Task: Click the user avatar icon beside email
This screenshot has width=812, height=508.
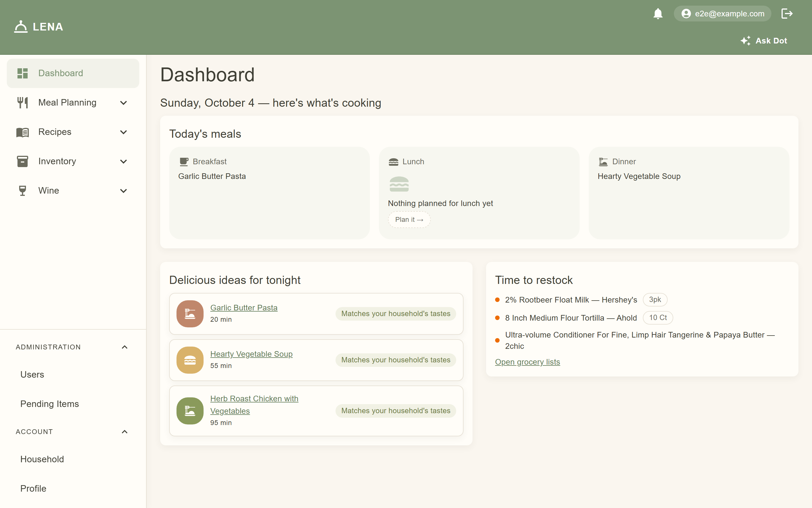Action: (686, 14)
